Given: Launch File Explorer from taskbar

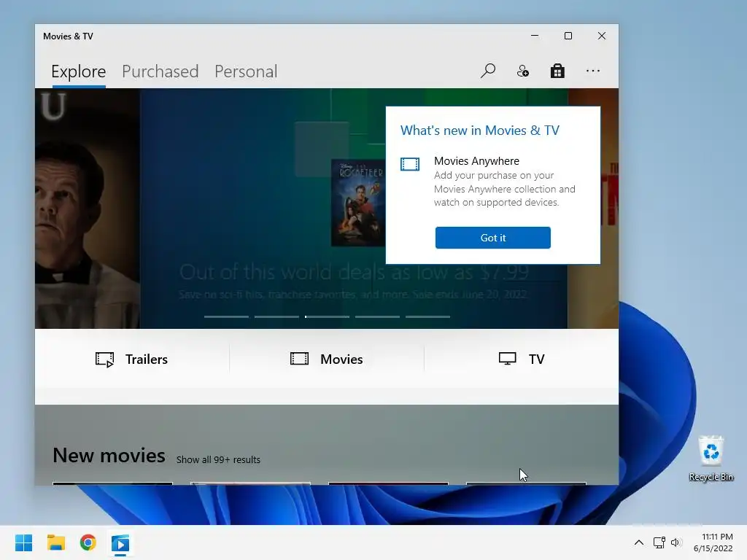Looking at the screenshot, I should click(55, 542).
